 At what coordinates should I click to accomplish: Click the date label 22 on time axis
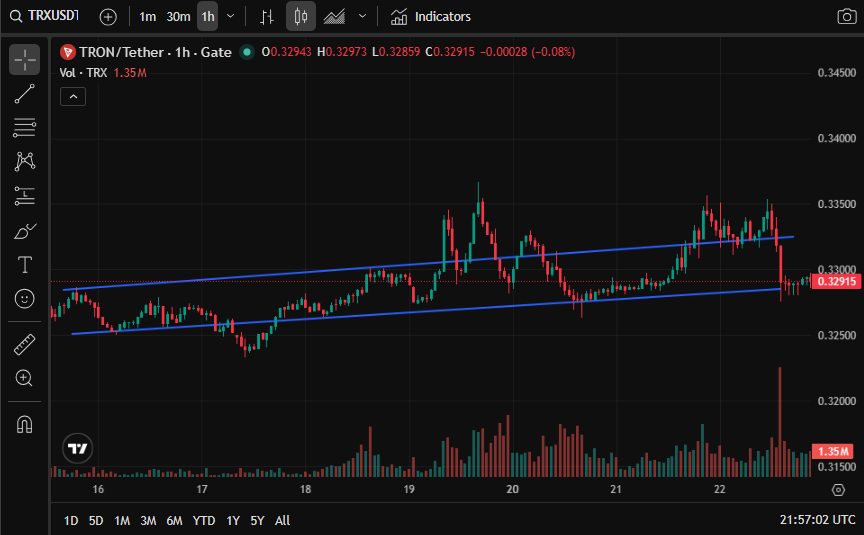(x=720, y=489)
